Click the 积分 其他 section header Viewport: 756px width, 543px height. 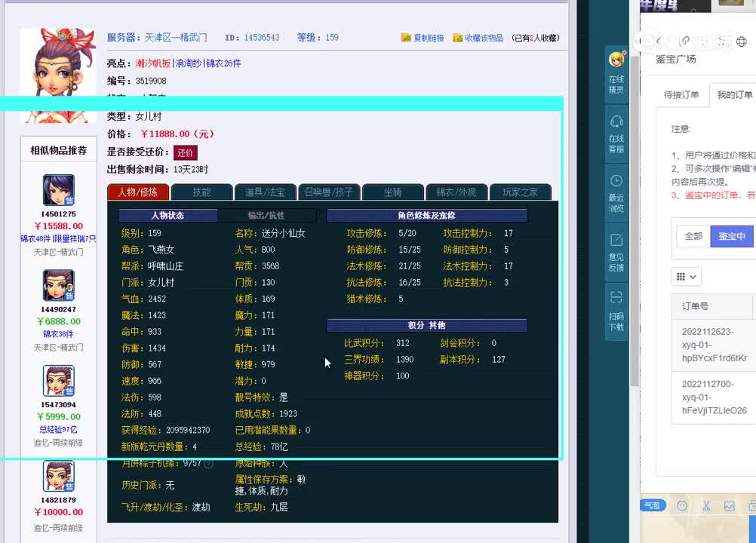[427, 325]
